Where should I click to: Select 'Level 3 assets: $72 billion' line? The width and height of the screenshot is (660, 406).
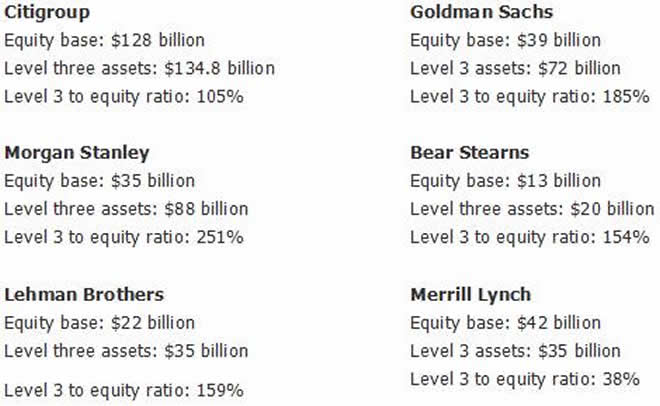(515, 69)
